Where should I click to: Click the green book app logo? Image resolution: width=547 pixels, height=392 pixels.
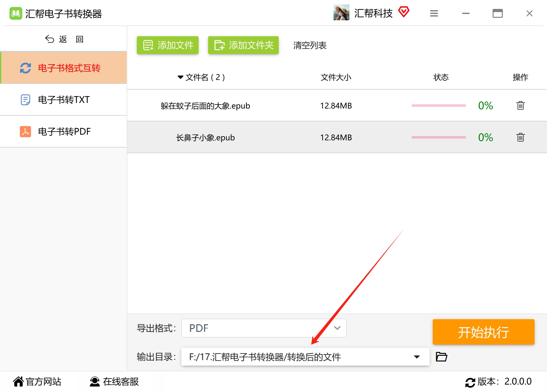(16, 13)
